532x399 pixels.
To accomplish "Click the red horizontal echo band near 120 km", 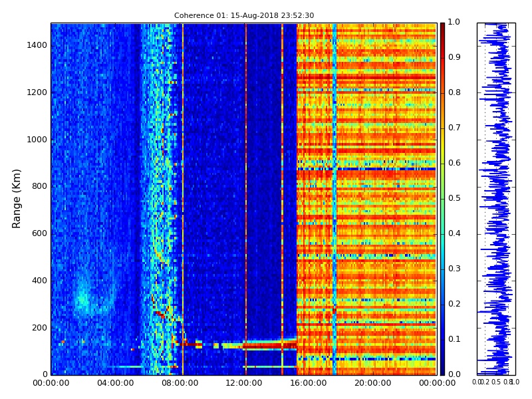I will coord(269,346).
